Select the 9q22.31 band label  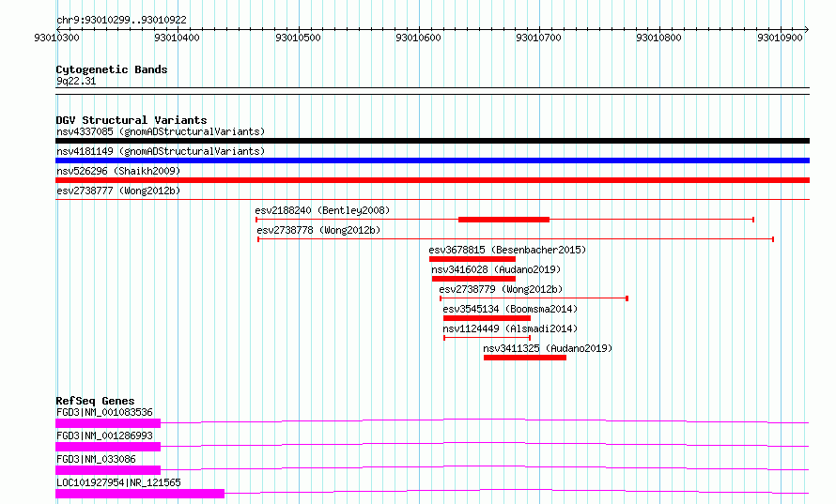point(76,81)
